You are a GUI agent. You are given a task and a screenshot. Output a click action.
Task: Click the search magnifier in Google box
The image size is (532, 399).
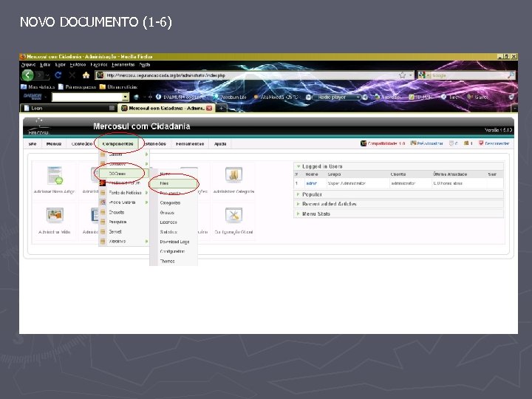pyautogui.click(x=511, y=75)
